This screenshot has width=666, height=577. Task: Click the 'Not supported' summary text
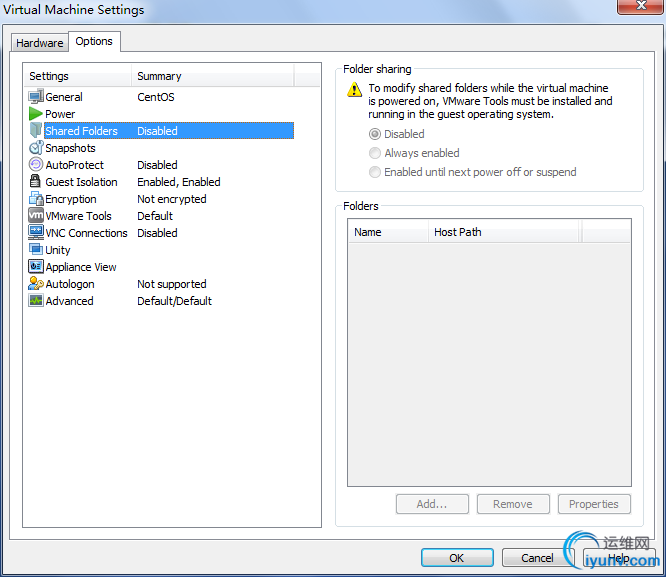172,284
